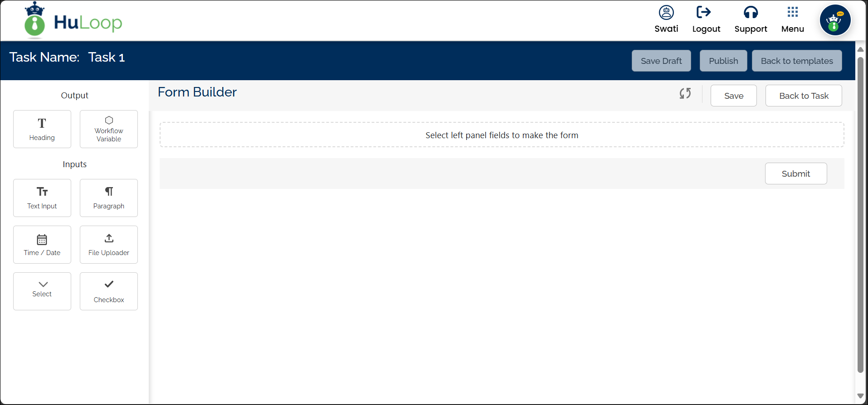
Task: Insert a Paragraph input field
Action: (x=109, y=198)
